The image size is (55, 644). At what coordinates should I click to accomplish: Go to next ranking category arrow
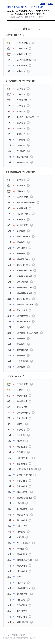(x=40, y=29)
